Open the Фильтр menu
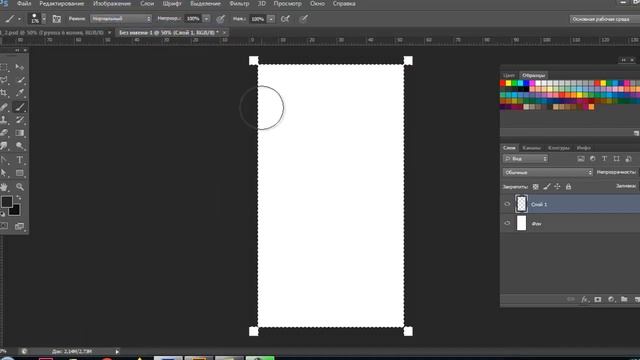Viewport: 640px width, 360px height. pos(239,4)
